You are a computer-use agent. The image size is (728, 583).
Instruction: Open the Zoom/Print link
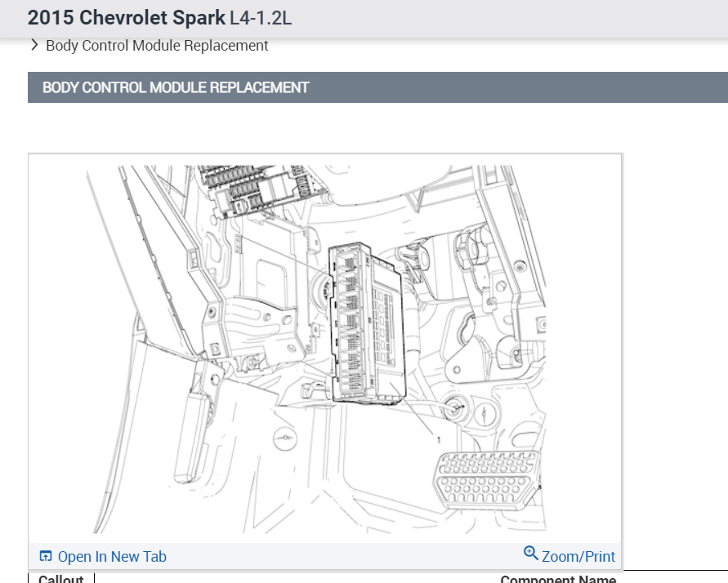(x=578, y=556)
